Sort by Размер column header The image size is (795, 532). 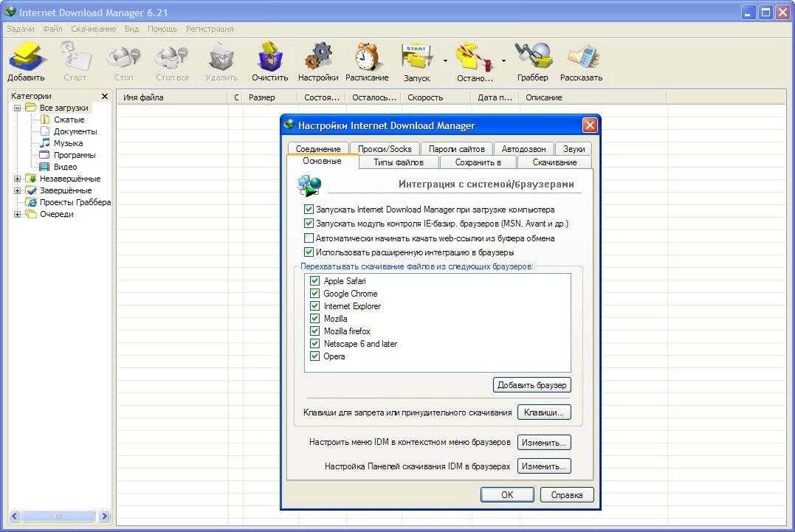[x=270, y=97]
